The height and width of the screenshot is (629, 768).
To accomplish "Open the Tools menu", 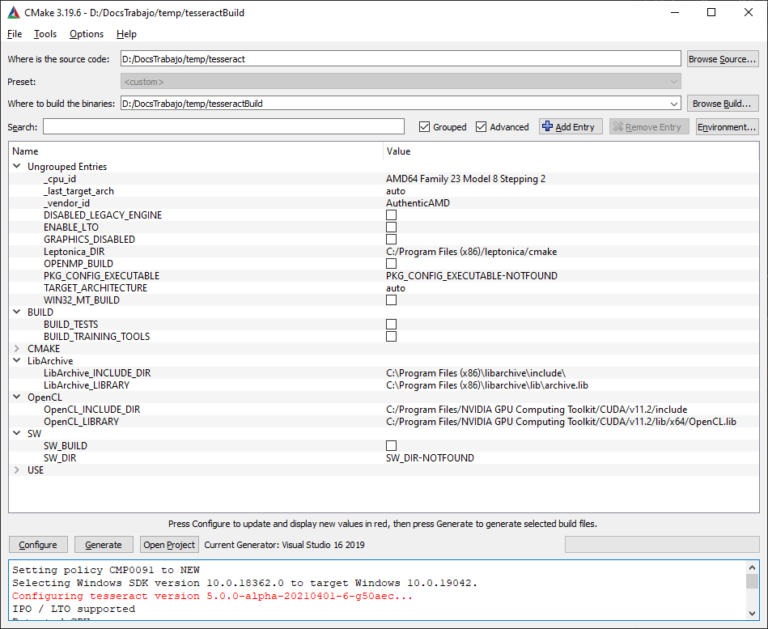I will click(45, 34).
